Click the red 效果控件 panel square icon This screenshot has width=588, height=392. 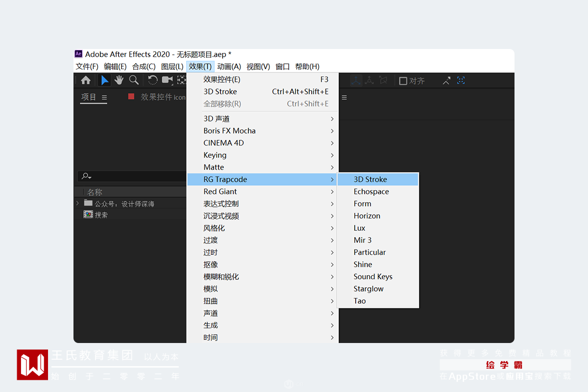131,97
